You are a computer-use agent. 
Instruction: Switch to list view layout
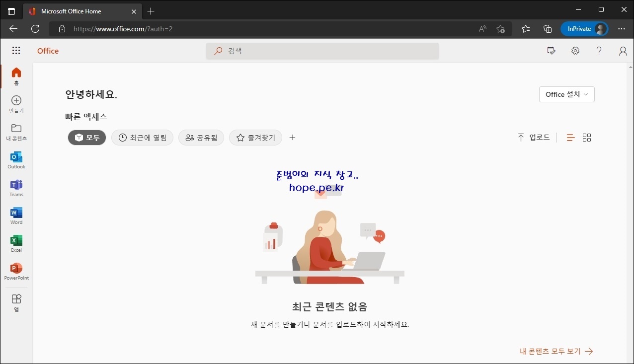(571, 138)
